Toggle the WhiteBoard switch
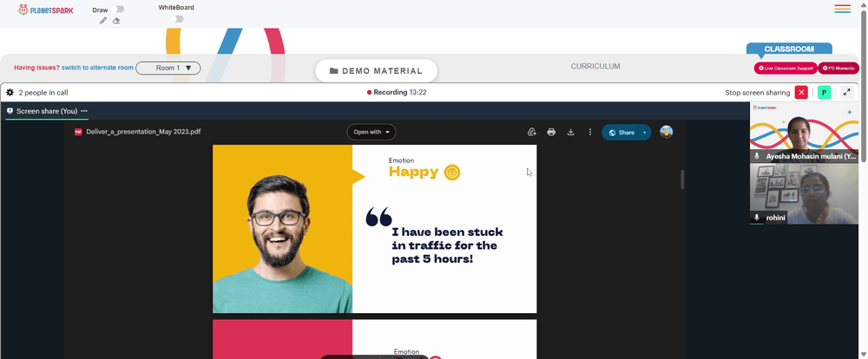The width and height of the screenshot is (868, 359). (176, 19)
